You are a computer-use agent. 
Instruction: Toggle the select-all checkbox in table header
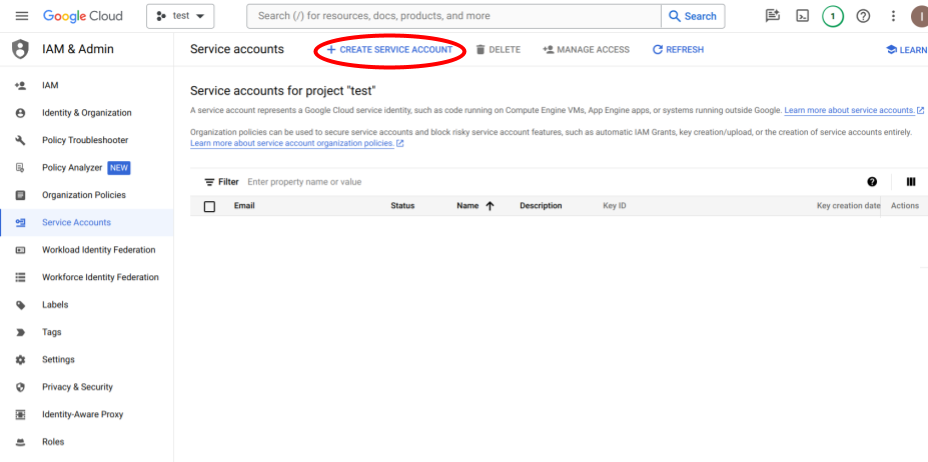coord(209,206)
